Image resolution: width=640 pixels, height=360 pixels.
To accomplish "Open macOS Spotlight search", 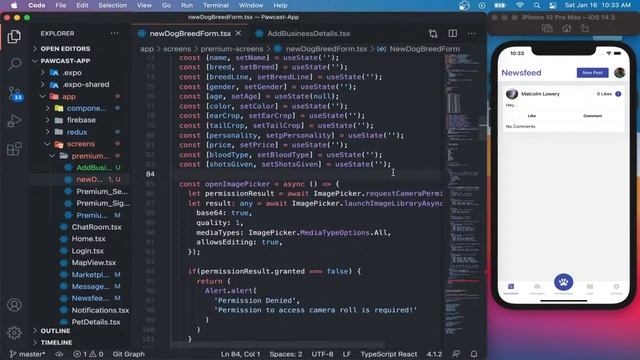I will [537, 5].
